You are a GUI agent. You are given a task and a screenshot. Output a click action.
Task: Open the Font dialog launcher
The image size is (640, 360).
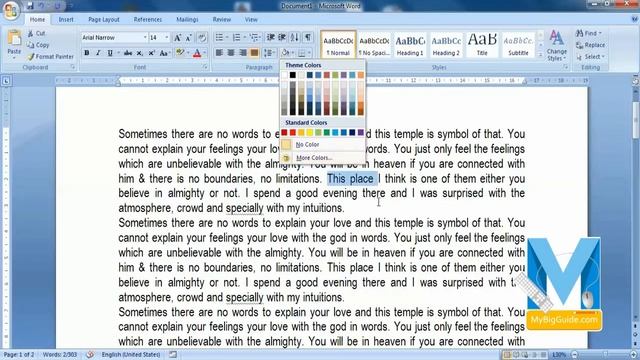[205, 67]
